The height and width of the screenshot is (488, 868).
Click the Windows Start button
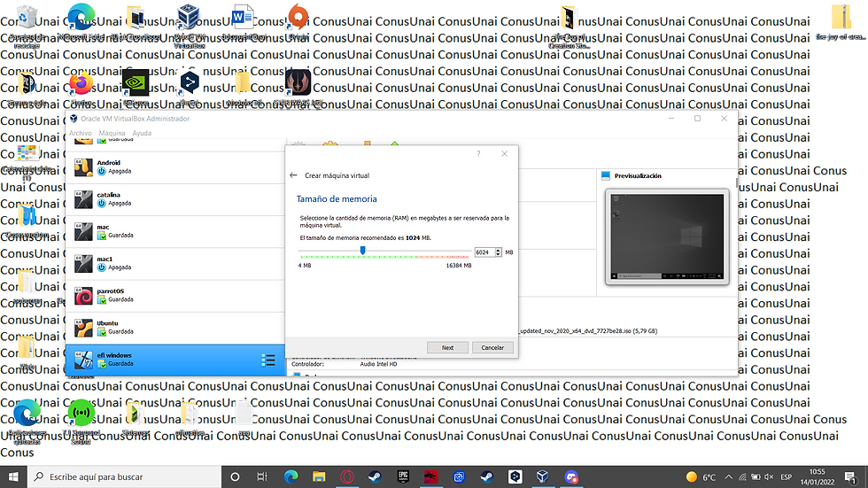13,476
